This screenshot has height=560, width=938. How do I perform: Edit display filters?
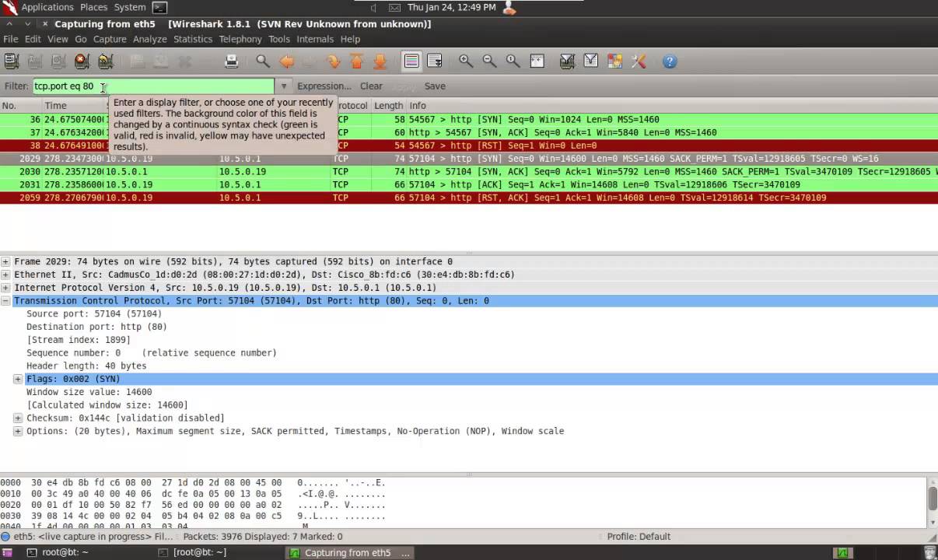(591, 61)
